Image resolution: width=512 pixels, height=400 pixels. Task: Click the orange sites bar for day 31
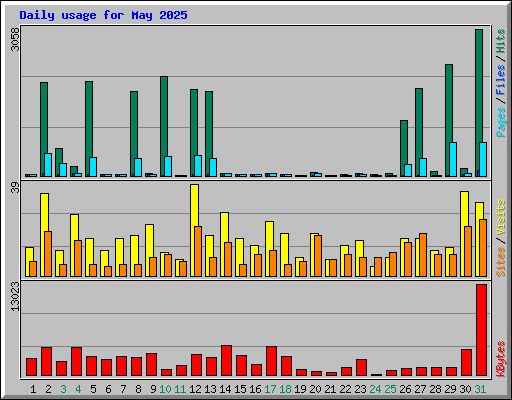point(483,248)
